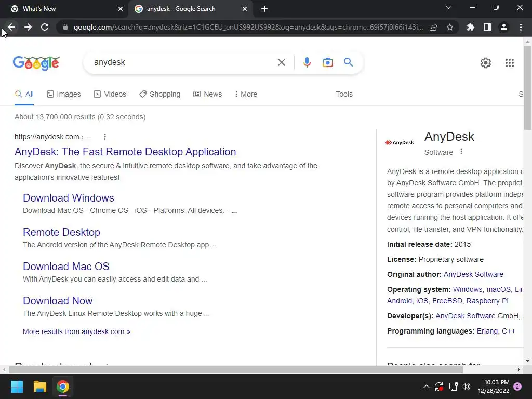Select the All results tab
The height and width of the screenshot is (399, 532).
tap(24, 94)
